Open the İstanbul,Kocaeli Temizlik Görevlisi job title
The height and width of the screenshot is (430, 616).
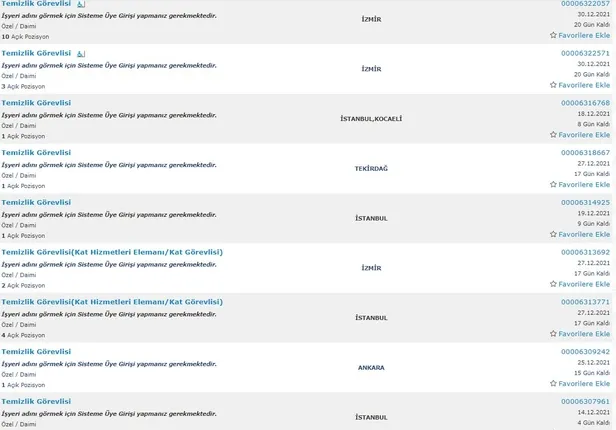click(x=36, y=102)
